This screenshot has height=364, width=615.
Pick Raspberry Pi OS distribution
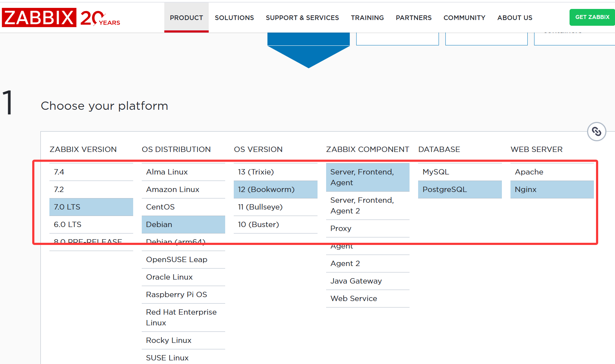tap(183, 295)
